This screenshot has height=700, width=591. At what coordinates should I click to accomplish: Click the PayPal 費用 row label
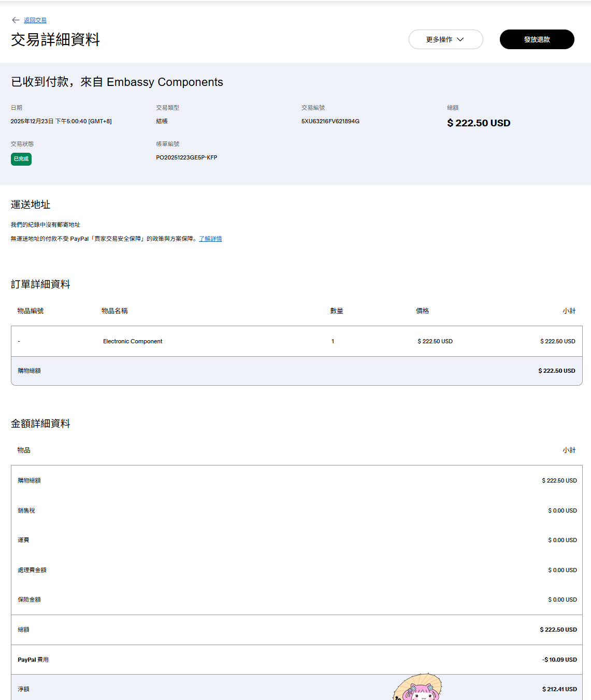click(x=33, y=660)
